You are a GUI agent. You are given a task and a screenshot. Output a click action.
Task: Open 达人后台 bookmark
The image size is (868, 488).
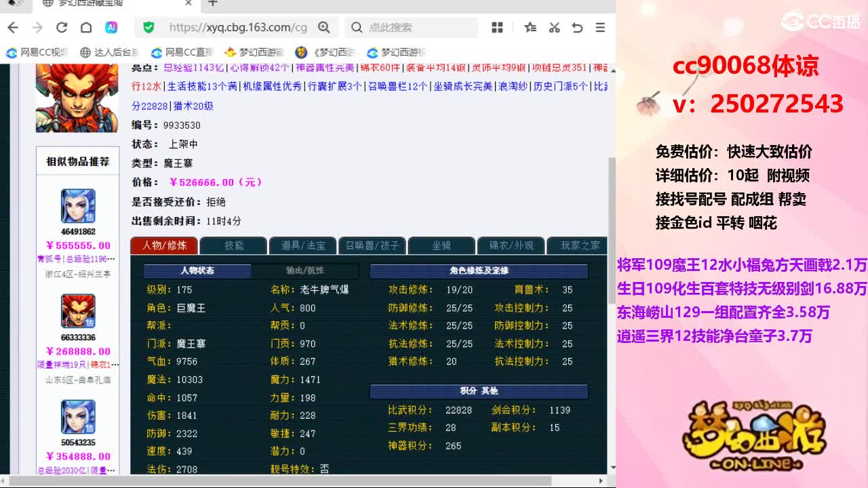[x=109, y=52]
